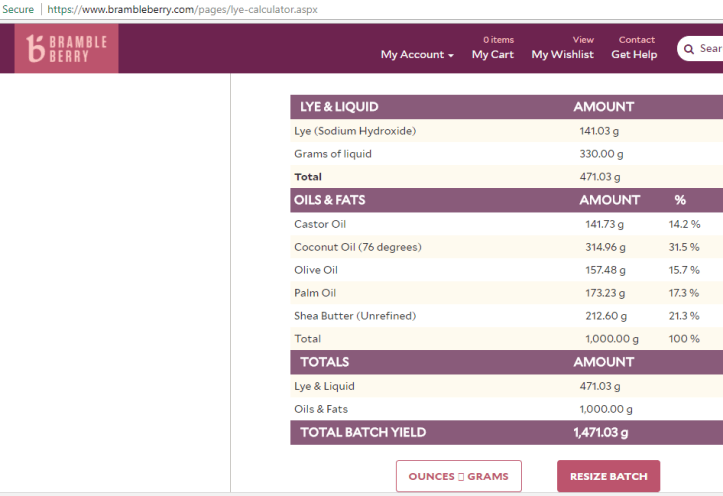Click the Palm Oil row label
Image resolution: width=723 pixels, height=496 pixels.
click(315, 293)
